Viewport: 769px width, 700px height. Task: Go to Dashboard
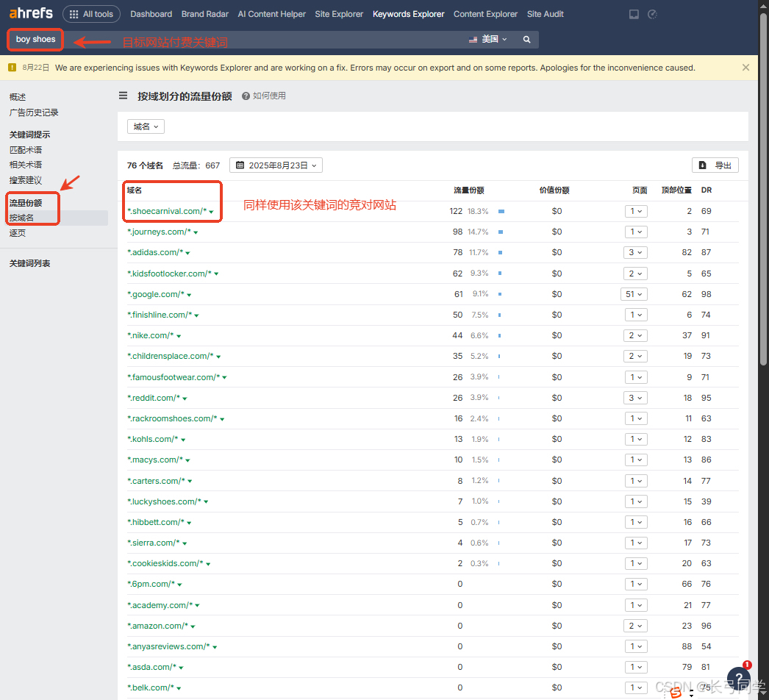[x=151, y=14]
